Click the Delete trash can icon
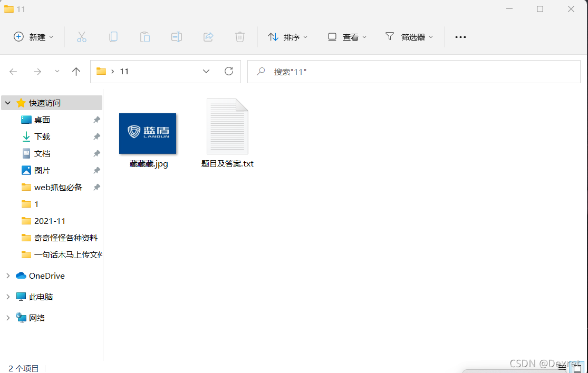 240,37
